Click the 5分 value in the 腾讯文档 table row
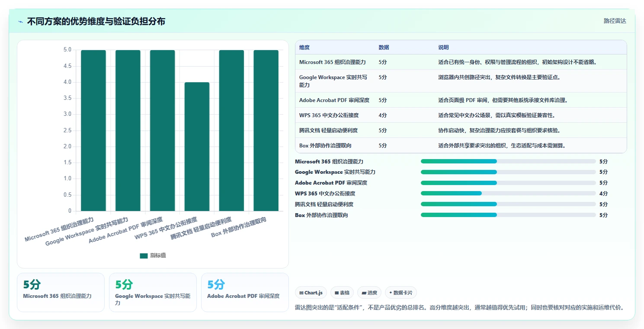The width and height of the screenshot is (644, 329). pos(383,131)
